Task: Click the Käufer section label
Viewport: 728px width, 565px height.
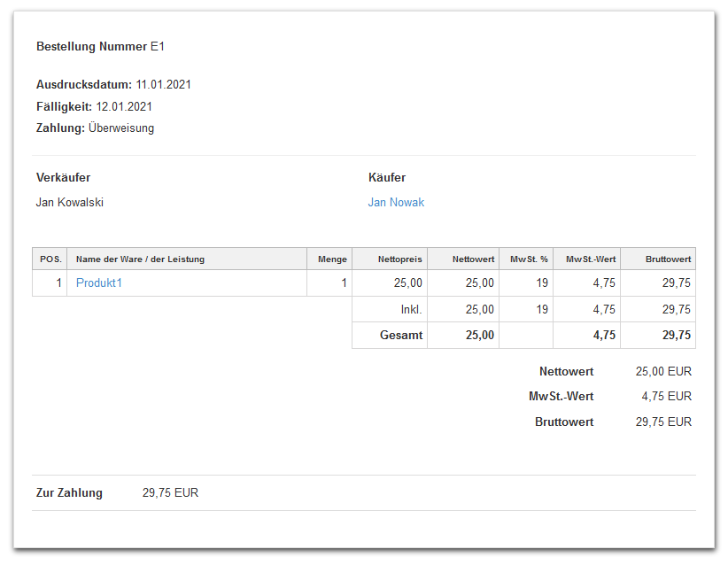Action: [x=387, y=178]
